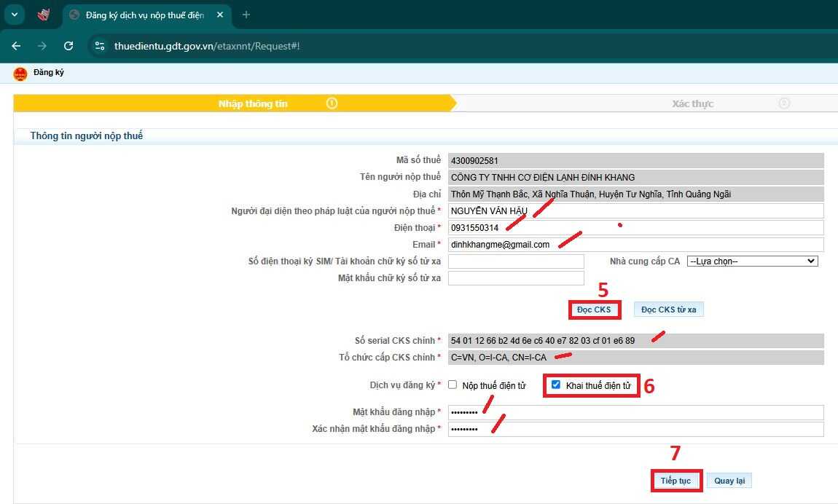Click the step 1 number circle
The height and width of the screenshot is (504, 838).
(332, 103)
